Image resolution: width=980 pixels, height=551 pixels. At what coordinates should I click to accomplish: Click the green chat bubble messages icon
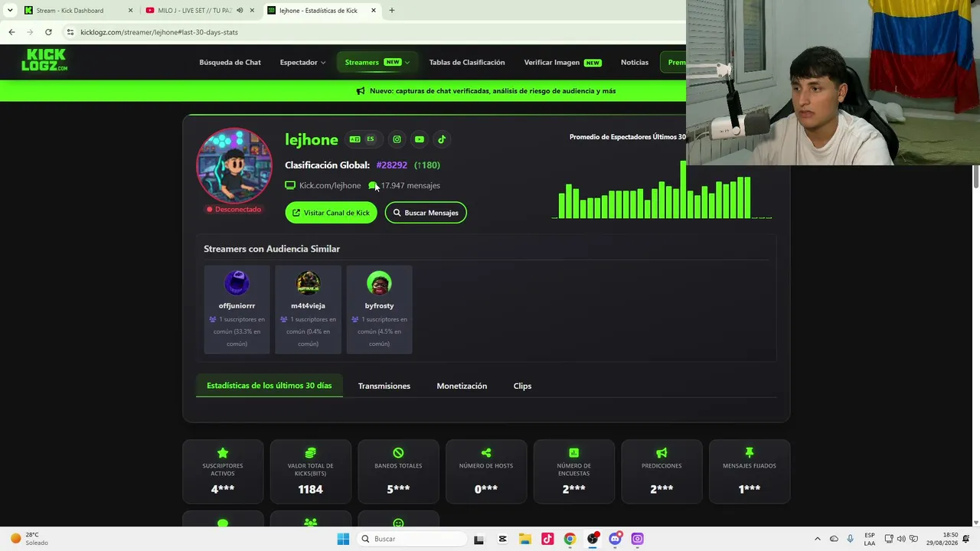(x=373, y=185)
